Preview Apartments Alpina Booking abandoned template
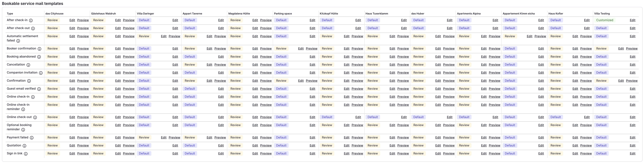The image size is (644, 163). [x=495, y=57]
